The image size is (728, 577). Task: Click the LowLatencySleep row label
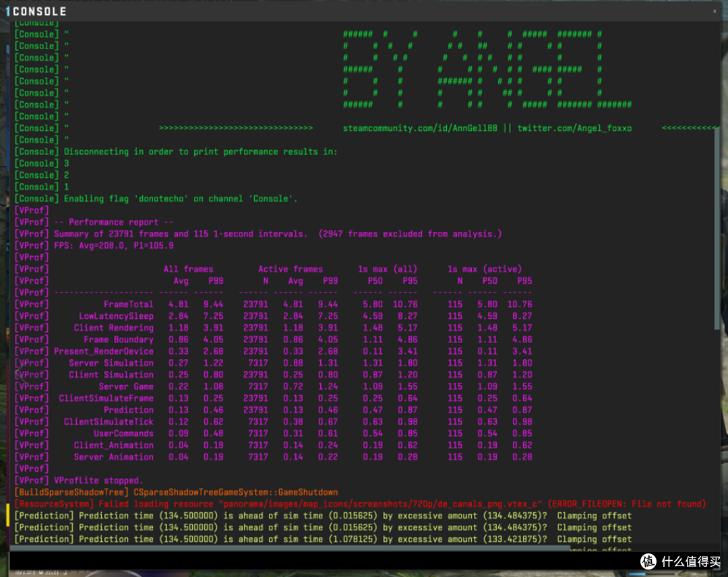[116, 316]
